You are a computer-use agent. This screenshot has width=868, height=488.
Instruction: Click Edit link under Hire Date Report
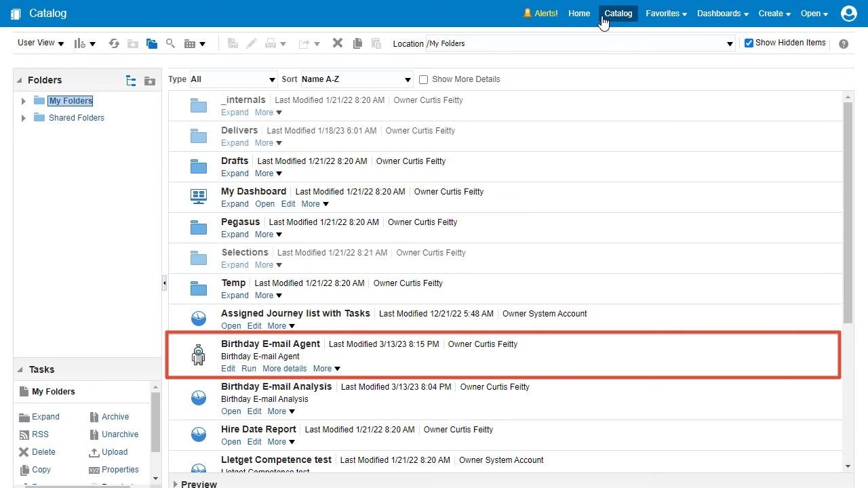coord(254,442)
